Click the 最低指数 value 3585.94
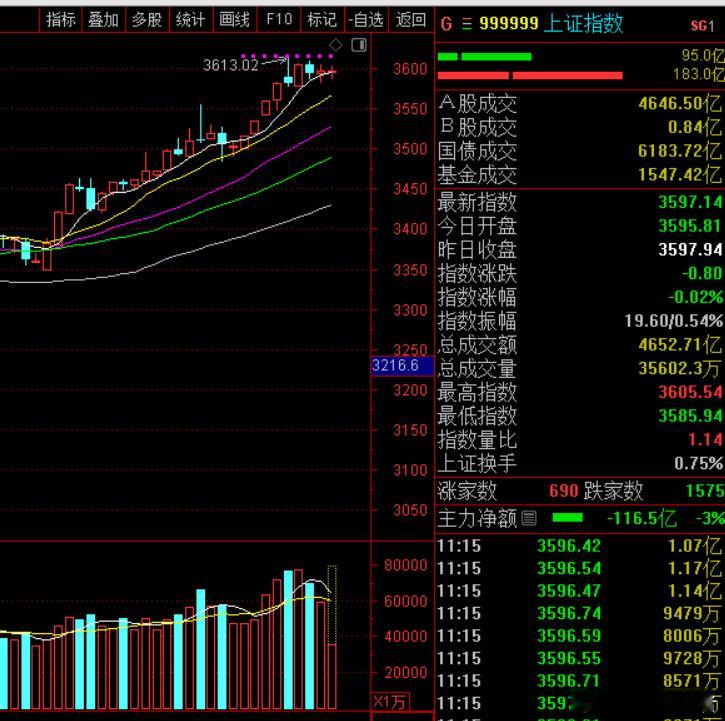 (x=690, y=416)
